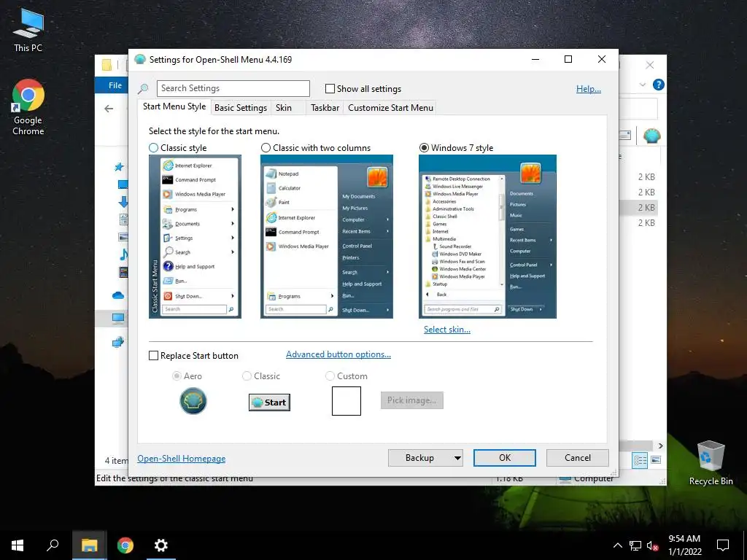Open Chrome from the taskbar

pyautogui.click(x=125, y=545)
